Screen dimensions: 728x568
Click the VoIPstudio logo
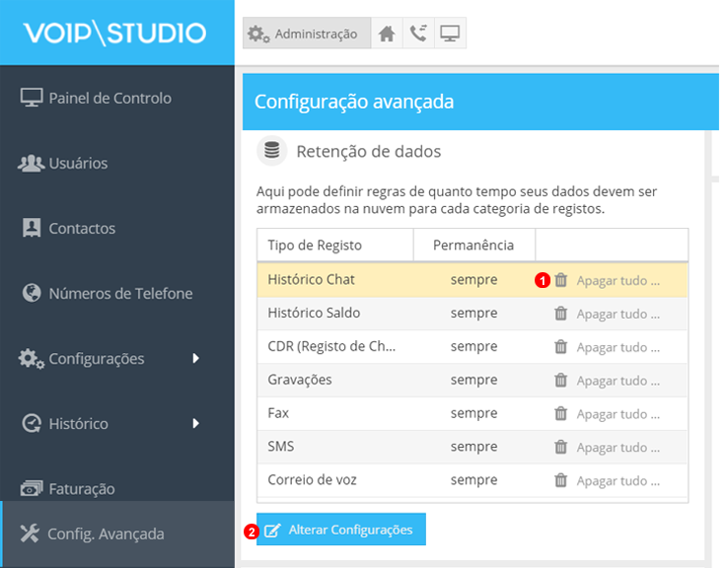click(x=115, y=33)
